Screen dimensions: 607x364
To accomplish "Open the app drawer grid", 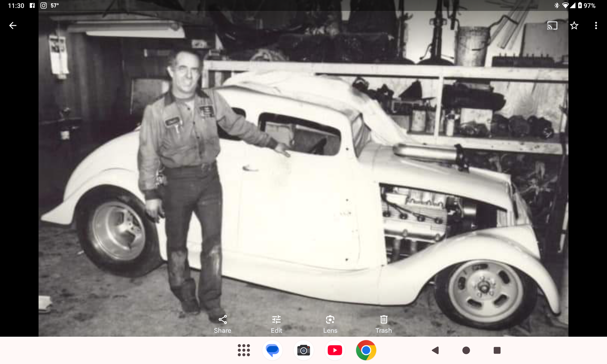I will click(244, 350).
